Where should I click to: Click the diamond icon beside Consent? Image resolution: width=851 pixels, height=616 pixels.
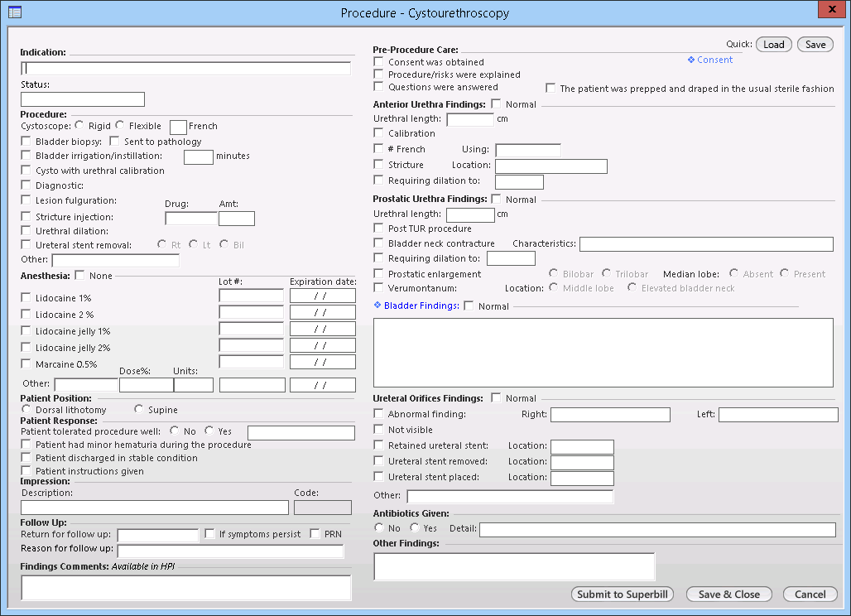(691, 60)
